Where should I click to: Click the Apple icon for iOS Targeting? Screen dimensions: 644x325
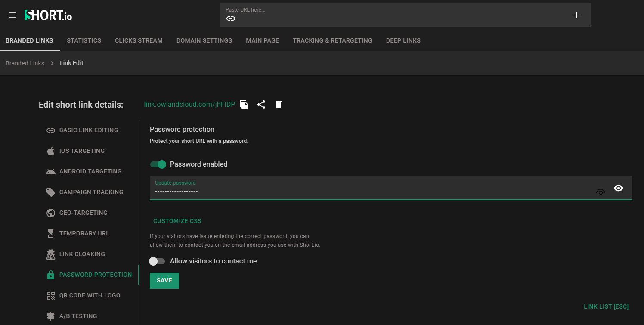pos(51,151)
